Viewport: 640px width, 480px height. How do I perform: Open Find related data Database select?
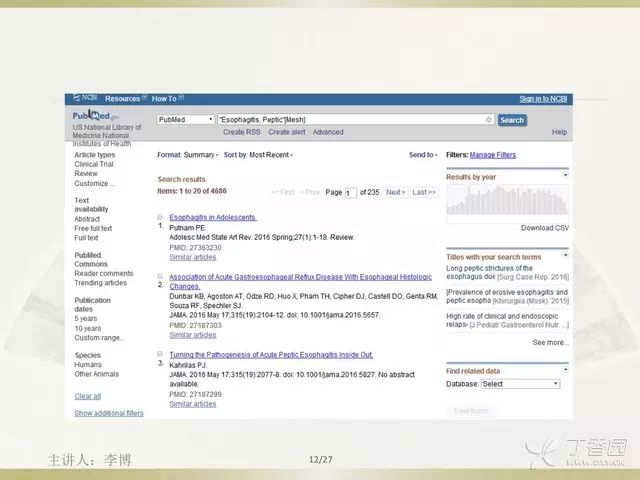point(520,384)
